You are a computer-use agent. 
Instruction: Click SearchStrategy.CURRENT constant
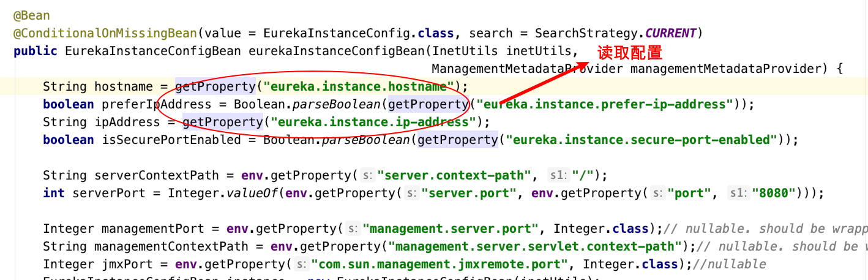tap(616, 33)
